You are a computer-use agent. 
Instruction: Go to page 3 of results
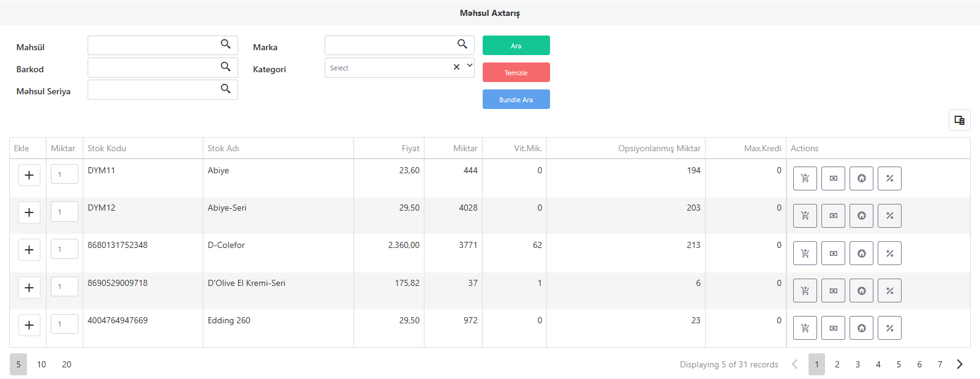coord(858,364)
